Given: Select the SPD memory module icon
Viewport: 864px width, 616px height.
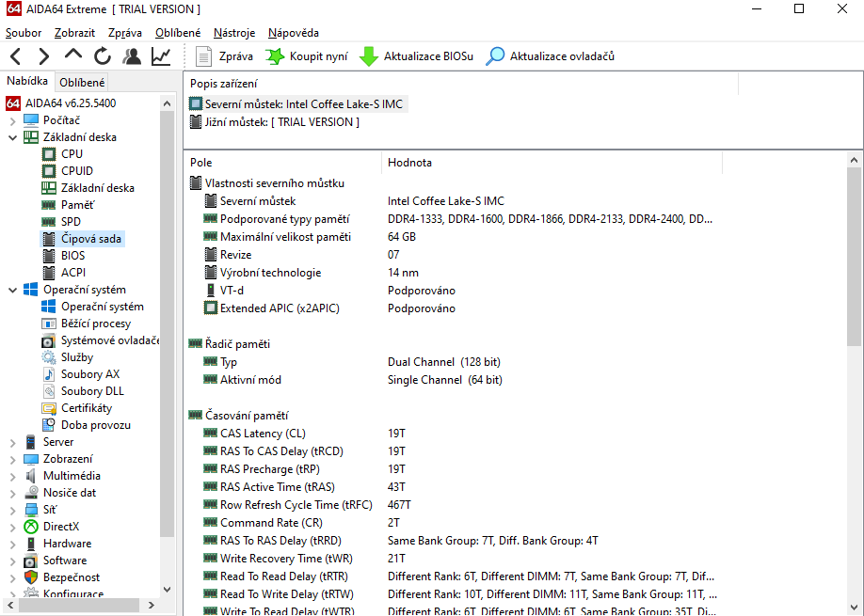Looking at the screenshot, I should (x=49, y=222).
